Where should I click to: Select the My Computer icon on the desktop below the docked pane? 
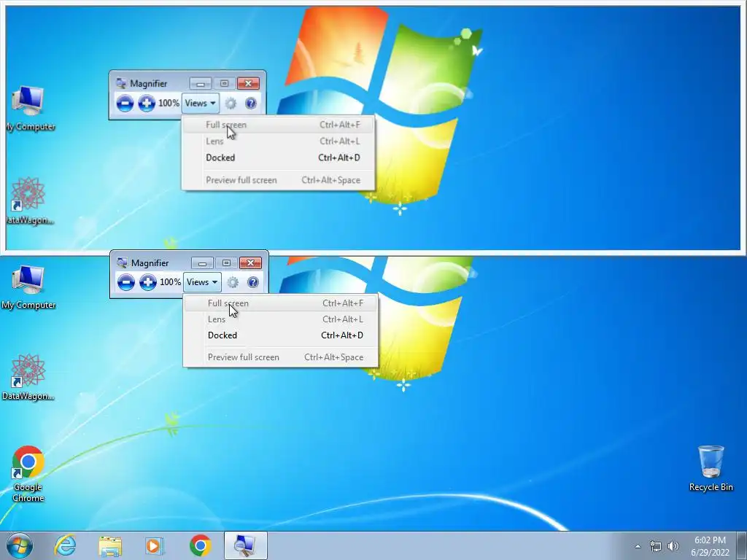pos(28,287)
